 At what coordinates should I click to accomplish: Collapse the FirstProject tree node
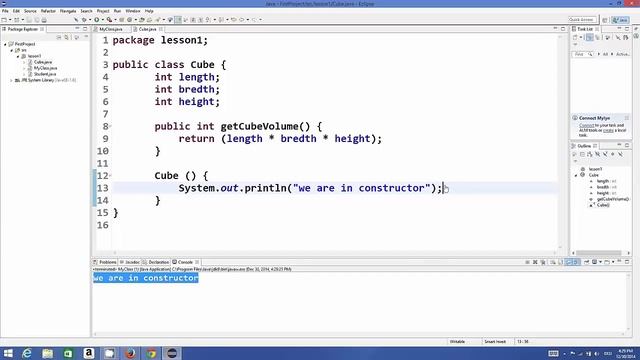pyautogui.click(x=5, y=44)
